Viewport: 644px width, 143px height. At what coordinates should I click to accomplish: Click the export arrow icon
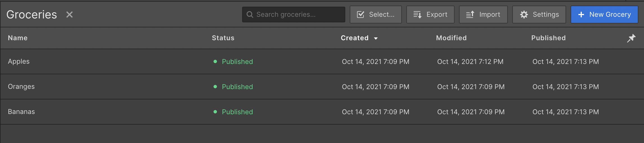(418, 15)
